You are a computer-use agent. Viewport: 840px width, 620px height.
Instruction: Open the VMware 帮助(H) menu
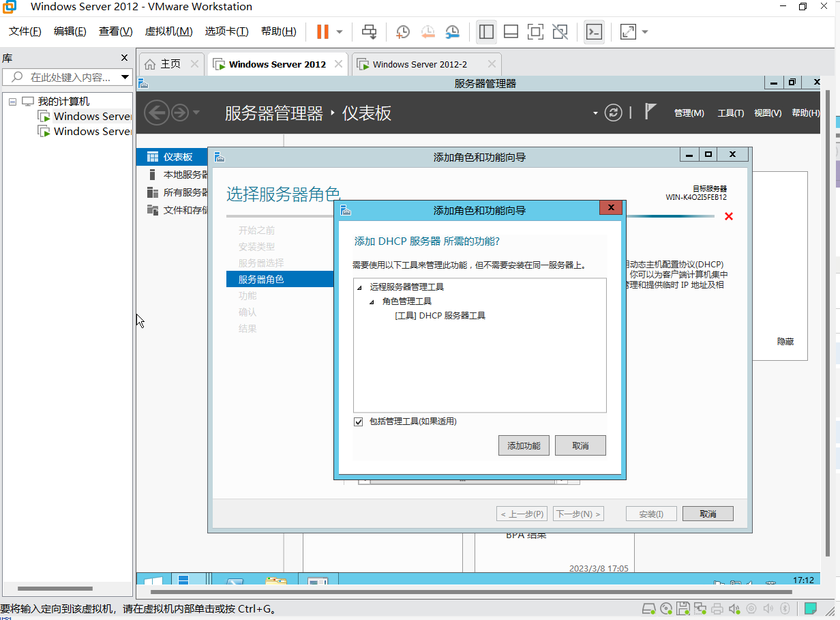pyautogui.click(x=278, y=31)
